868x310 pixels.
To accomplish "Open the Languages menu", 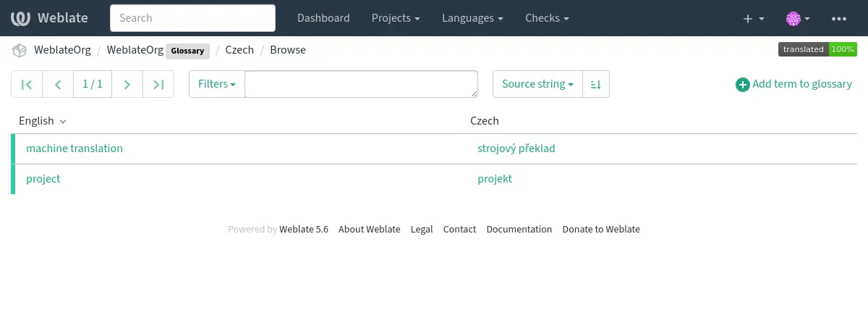I will pos(473,18).
